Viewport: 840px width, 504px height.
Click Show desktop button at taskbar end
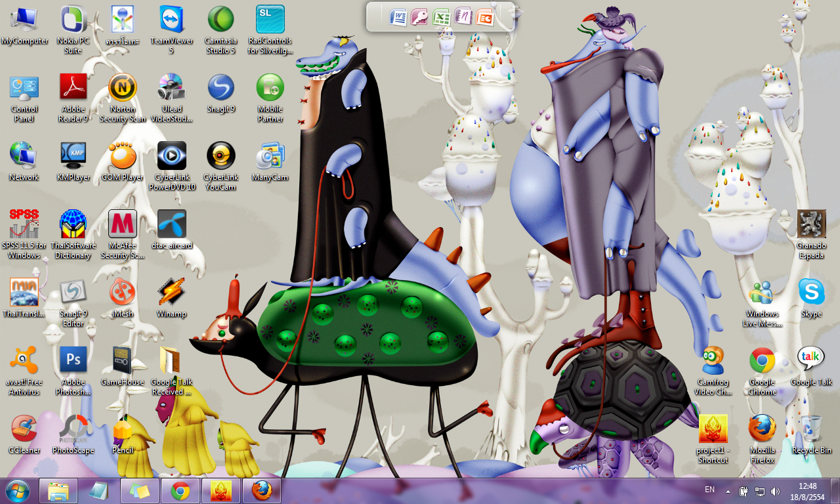pyautogui.click(x=835, y=491)
